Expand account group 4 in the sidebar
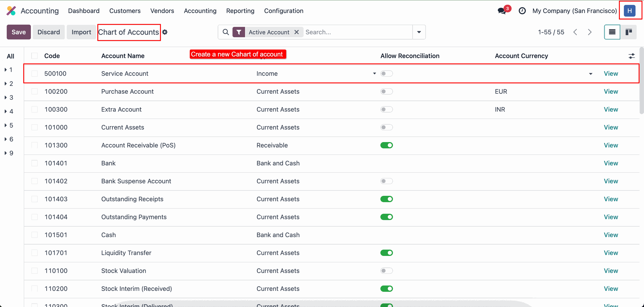The width and height of the screenshot is (644, 307). 6,112
